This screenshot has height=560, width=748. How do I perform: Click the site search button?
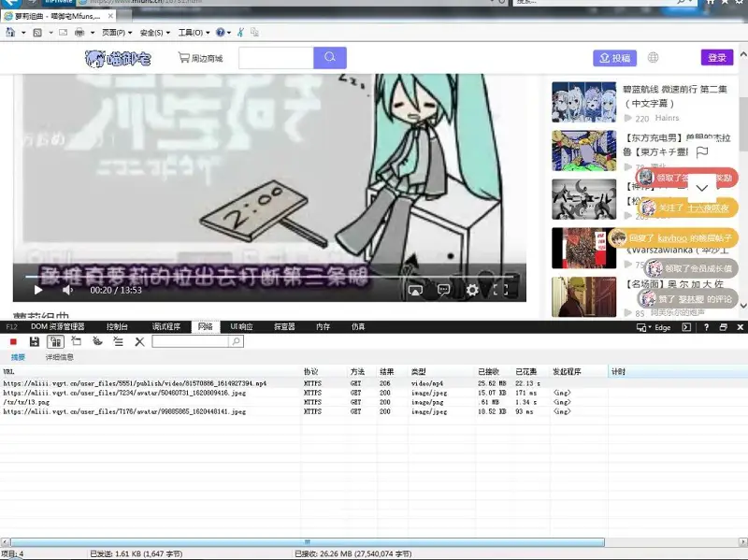tap(330, 58)
